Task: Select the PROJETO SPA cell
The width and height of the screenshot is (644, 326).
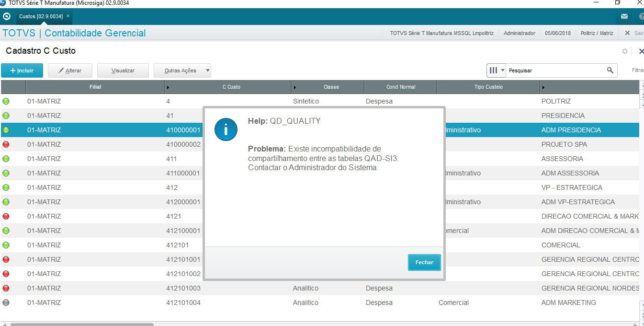Action: click(564, 144)
